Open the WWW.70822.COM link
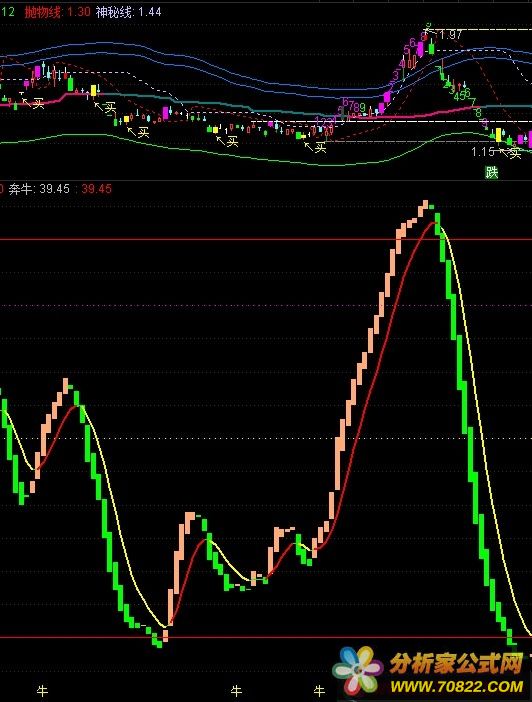 [x=456, y=687]
